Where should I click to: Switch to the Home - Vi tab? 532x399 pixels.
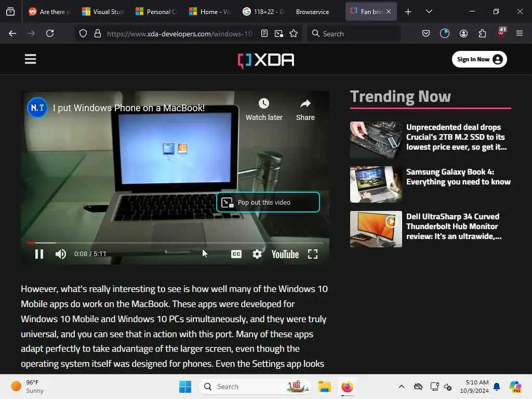tap(210, 11)
